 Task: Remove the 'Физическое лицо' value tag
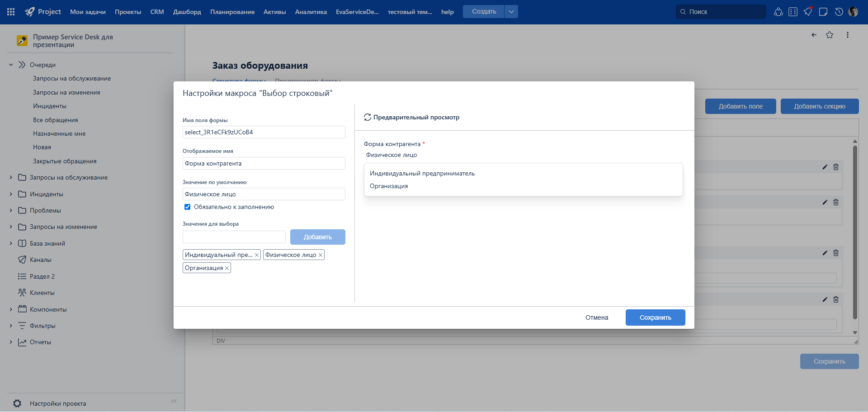pos(321,255)
